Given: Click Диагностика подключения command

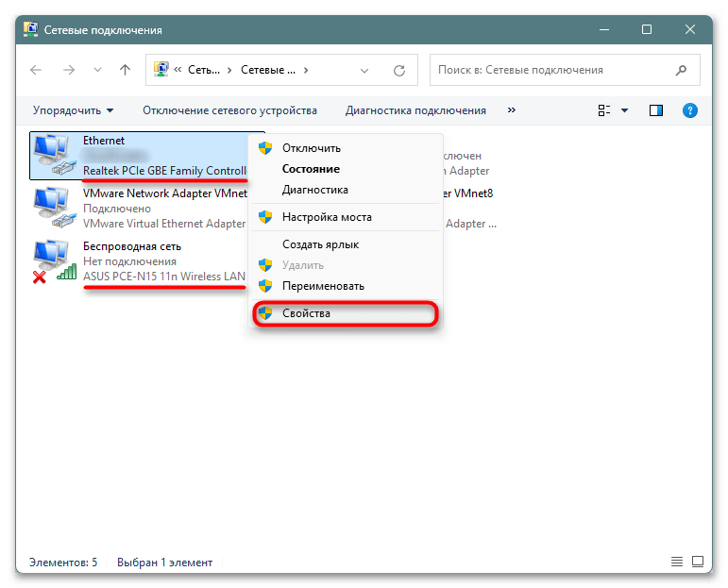Looking at the screenshot, I should pos(415,110).
